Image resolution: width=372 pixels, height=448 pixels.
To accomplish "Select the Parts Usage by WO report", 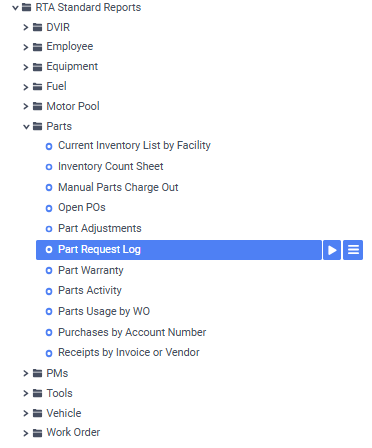I will 104,311.
